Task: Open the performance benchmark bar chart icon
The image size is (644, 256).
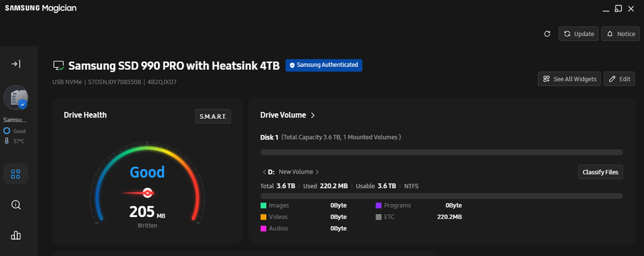Action: tap(16, 235)
